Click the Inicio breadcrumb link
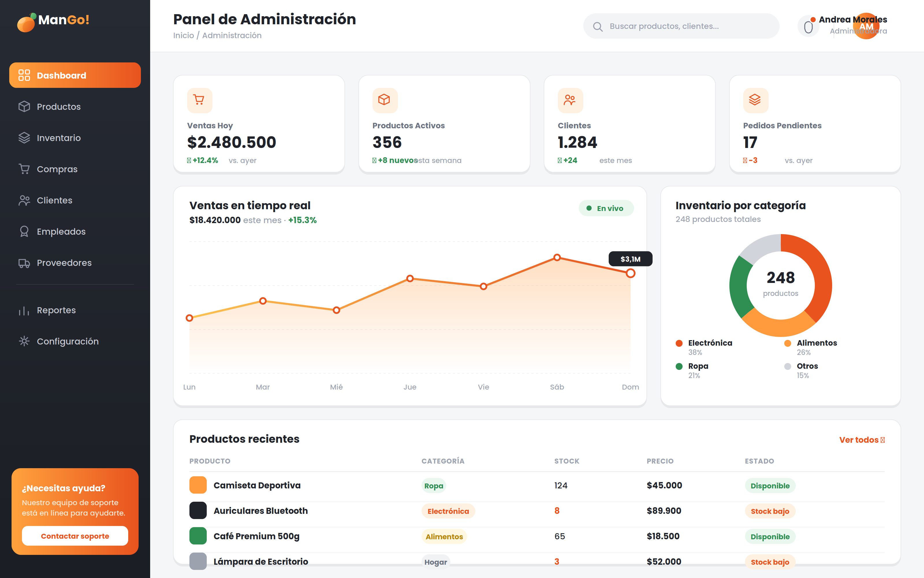Viewport: 924px width, 578px height. 184,36
